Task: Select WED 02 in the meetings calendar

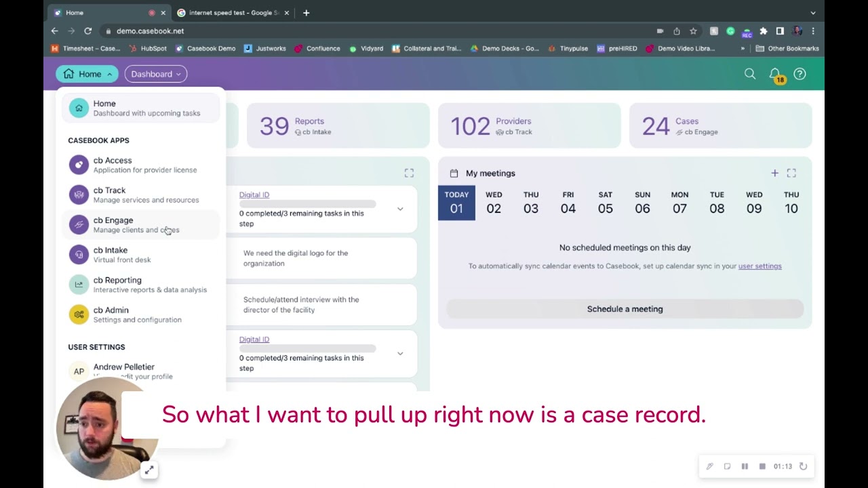Action: [494, 203]
